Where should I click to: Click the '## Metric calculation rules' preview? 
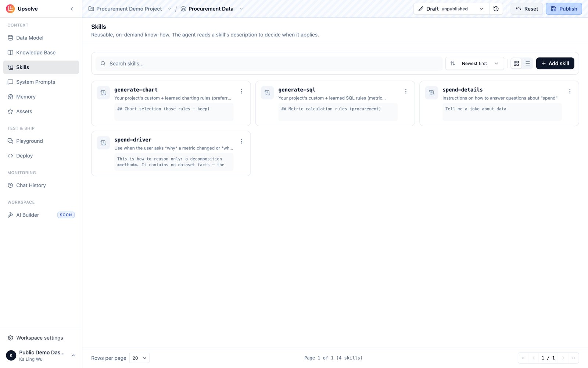pyautogui.click(x=338, y=112)
